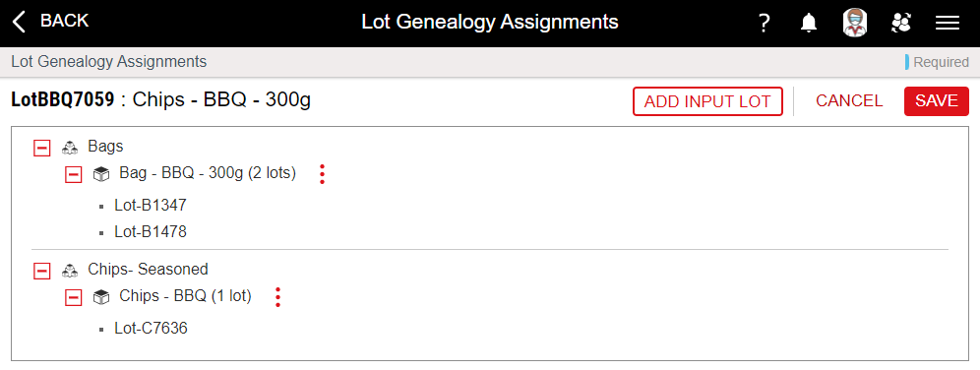Click the switch users icon
Image resolution: width=980 pixels, height=370 pixels.
tap(900, 24)
